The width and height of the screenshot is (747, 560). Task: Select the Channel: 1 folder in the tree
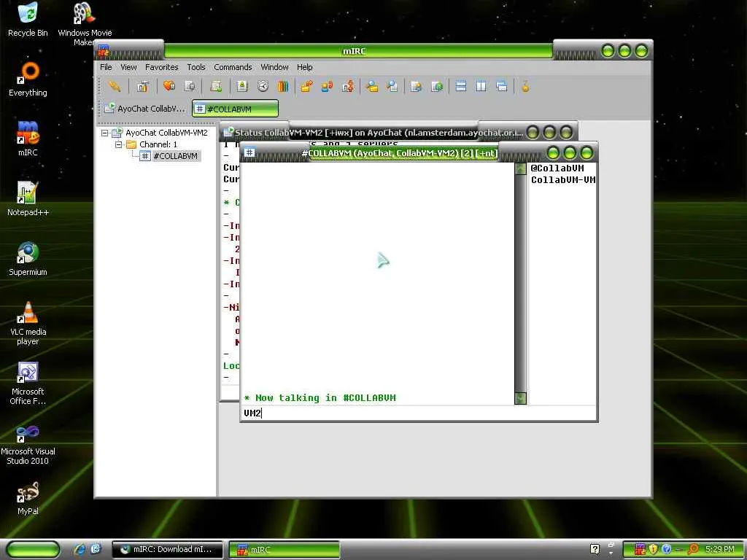(x=158, y=144)
